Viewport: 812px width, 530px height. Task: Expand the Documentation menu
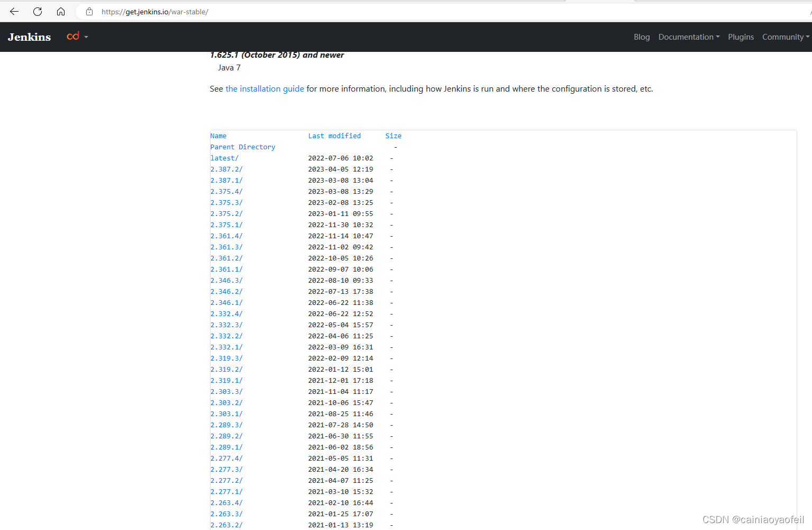click(x=689, y=37)
